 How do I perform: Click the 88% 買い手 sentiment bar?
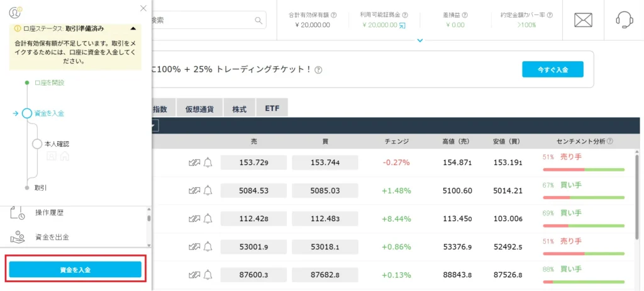(584, 282)
